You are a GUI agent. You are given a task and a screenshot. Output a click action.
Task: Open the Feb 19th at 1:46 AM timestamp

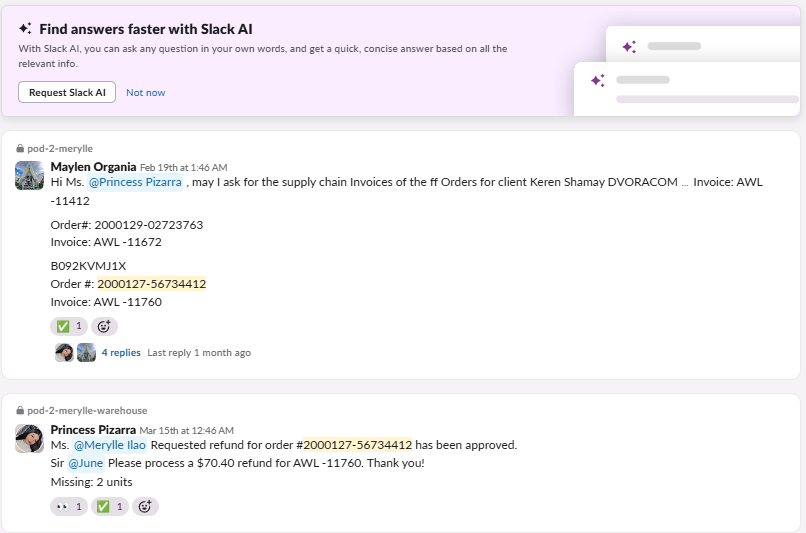click(183, 167)
